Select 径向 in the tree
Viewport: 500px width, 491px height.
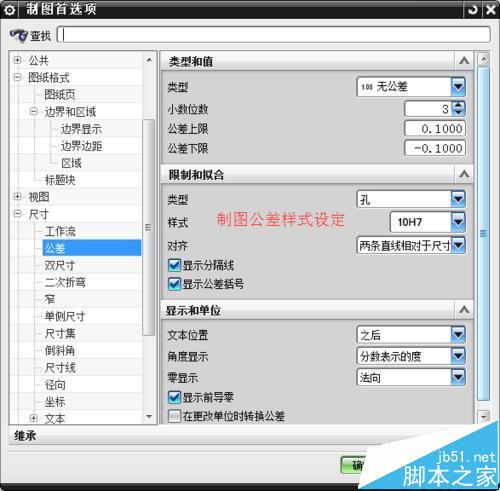[55, 385]
